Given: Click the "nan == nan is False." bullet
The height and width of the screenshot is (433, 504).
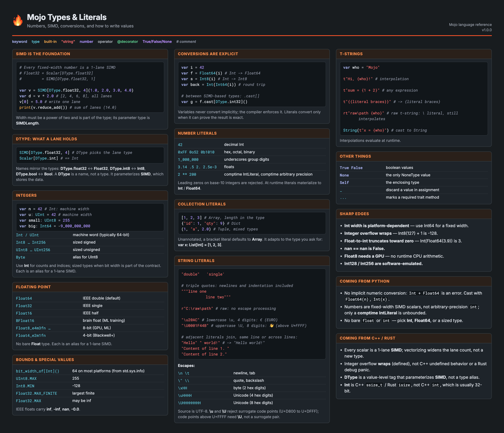Looking at the screenshot, I should tap(365, 248).
